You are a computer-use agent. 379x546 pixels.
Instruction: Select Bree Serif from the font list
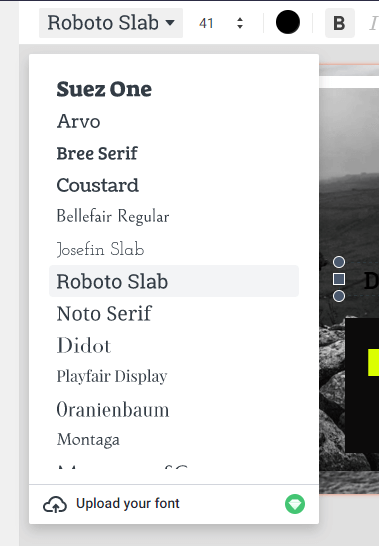(x=97, y=153)
